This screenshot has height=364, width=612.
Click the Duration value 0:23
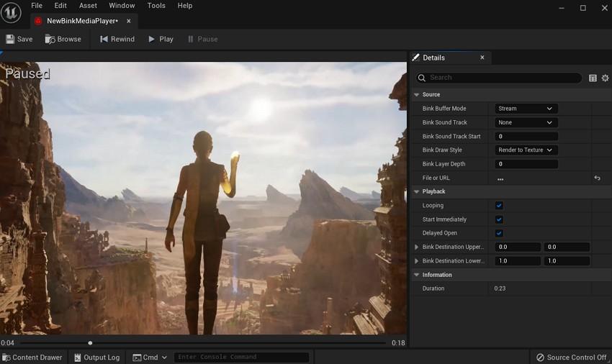point(500,288)
